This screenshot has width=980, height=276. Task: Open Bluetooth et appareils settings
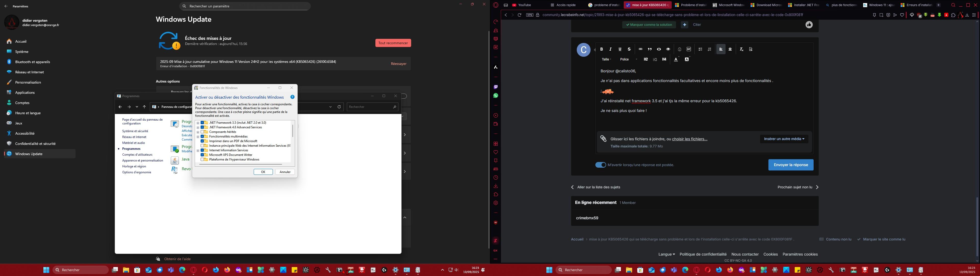(40, 62)
